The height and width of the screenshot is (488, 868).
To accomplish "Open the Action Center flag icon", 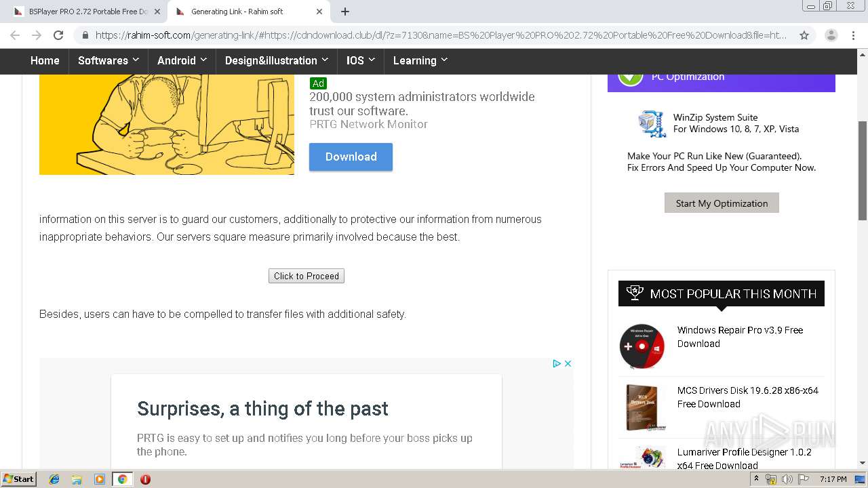I will coord(804,479).
